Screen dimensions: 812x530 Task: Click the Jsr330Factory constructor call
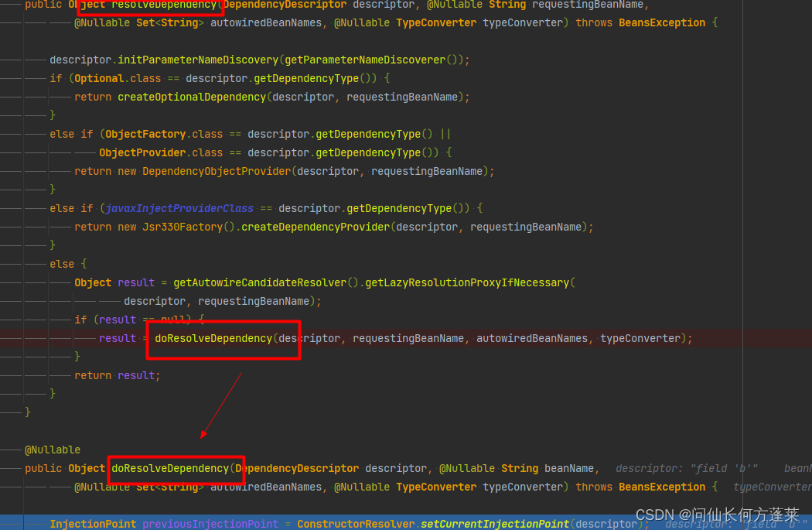[x=183, y=227]
